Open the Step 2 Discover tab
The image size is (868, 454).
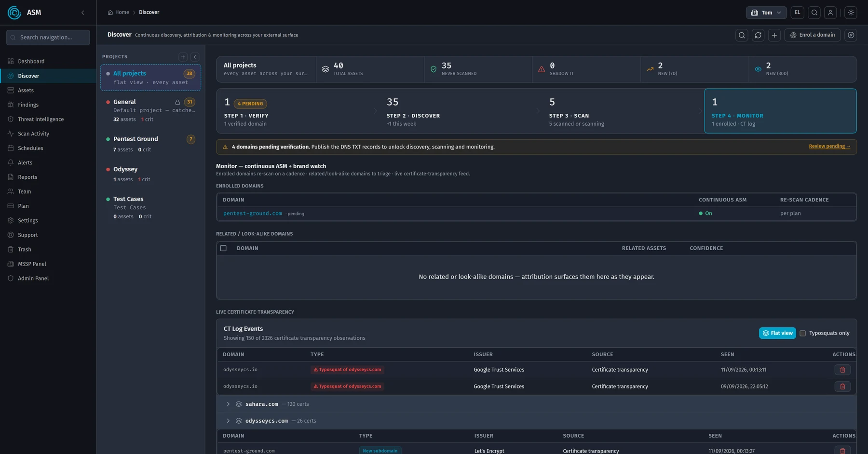(x=460, y=111)
